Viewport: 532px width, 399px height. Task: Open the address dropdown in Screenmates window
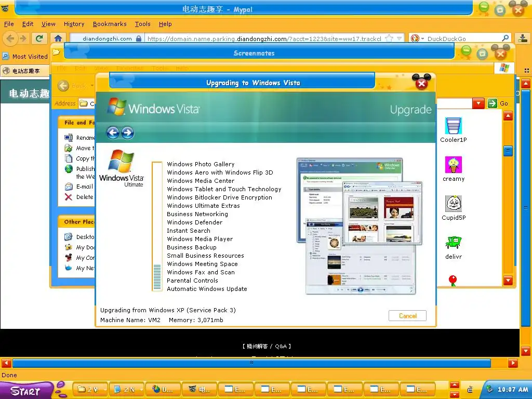click(478, 103)
